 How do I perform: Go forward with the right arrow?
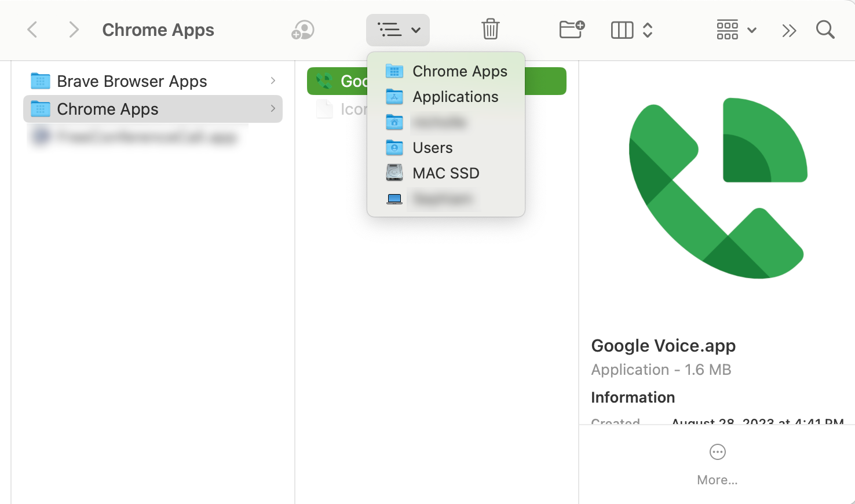[x=74, y=30]
